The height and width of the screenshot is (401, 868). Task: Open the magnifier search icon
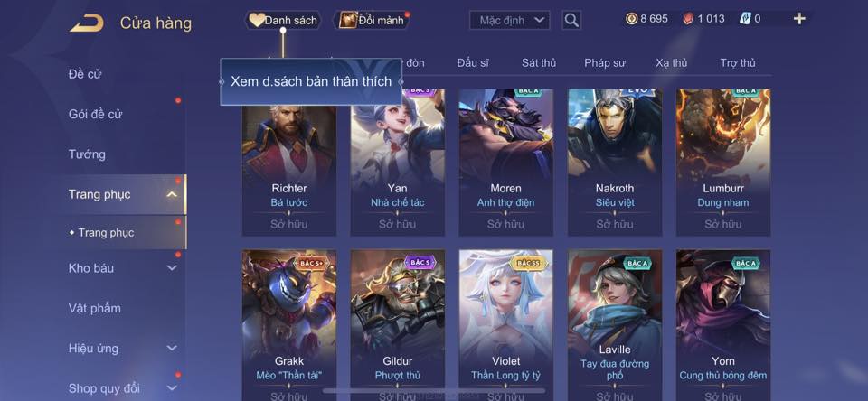(x=571, y=21)
